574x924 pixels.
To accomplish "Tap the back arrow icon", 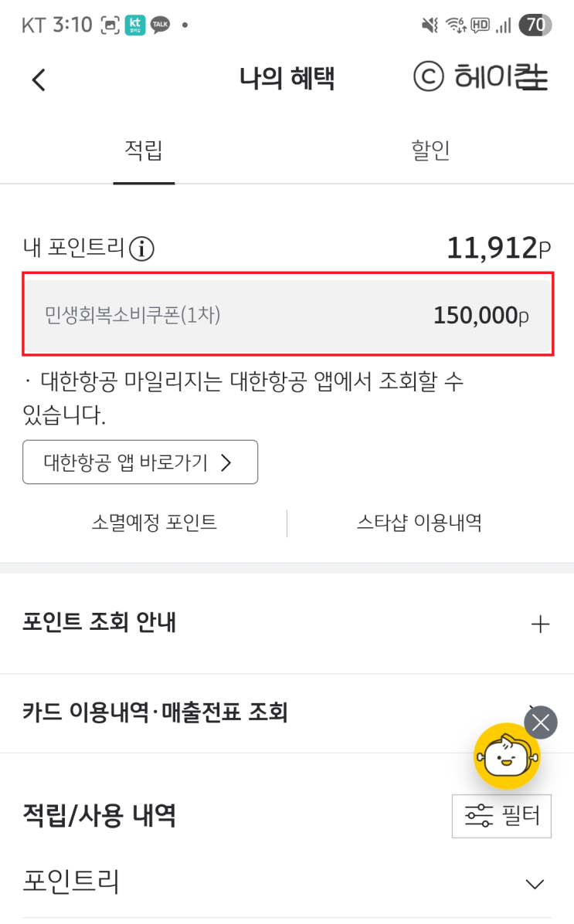I will tap(39, 80).
